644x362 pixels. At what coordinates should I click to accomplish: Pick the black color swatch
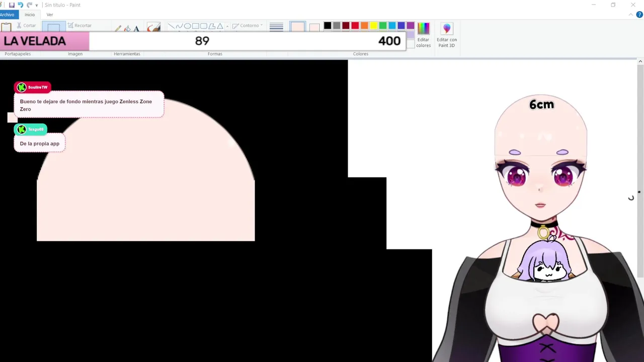click(328, 26)
